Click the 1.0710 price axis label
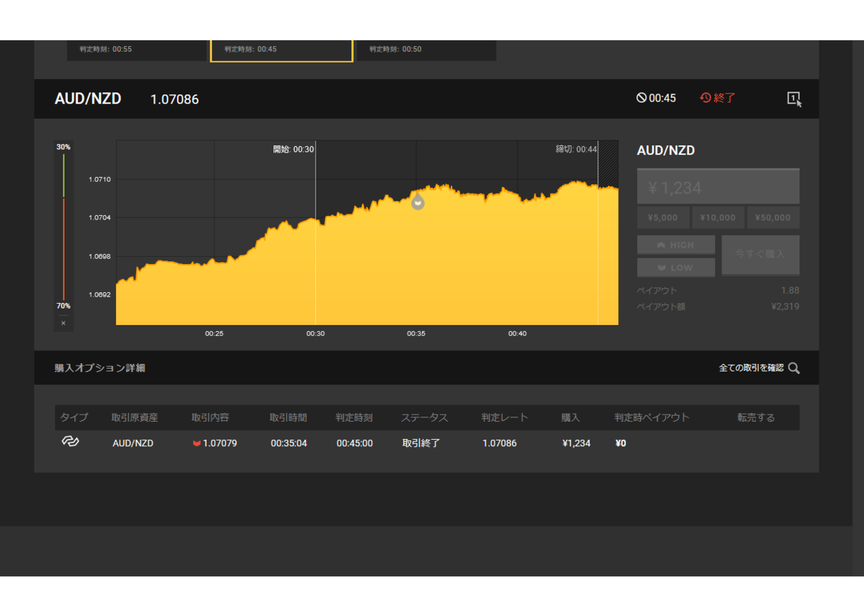The width and height of the screenshot is (864, 616). (99, 179)
